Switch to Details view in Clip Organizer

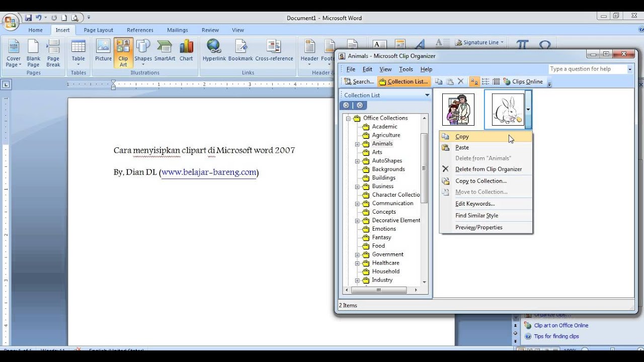[x=496, y=81]
